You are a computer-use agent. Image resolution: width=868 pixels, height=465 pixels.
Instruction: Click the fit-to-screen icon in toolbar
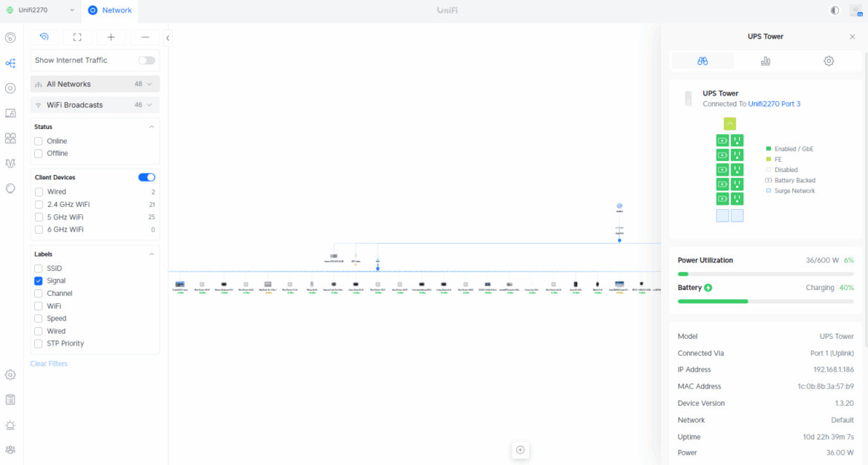[77, 37]
